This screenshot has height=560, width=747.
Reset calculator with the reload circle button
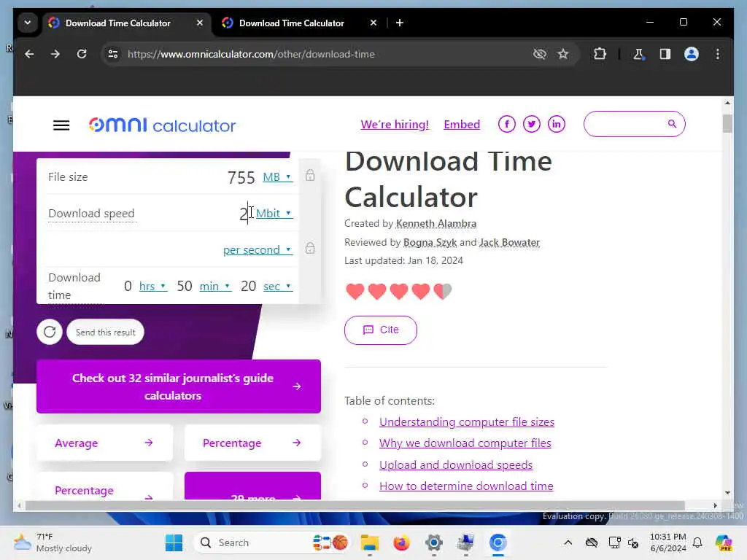tap(50, 332)
